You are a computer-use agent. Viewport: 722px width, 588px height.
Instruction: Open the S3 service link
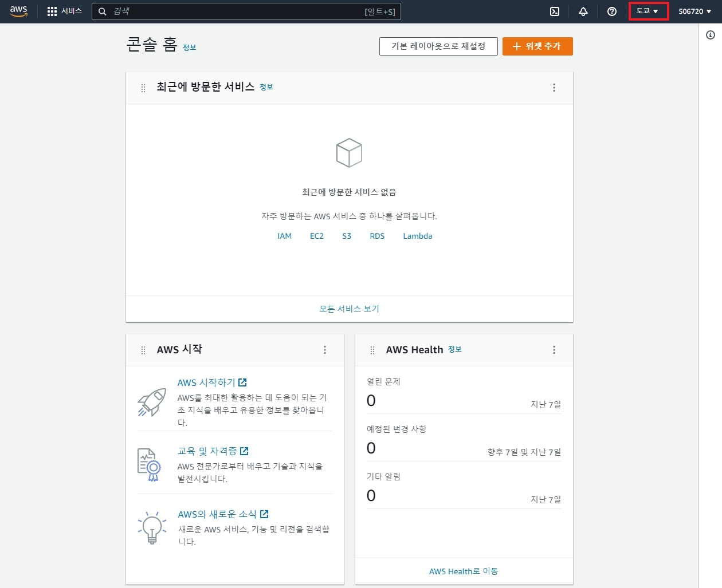tap(347, 236)
